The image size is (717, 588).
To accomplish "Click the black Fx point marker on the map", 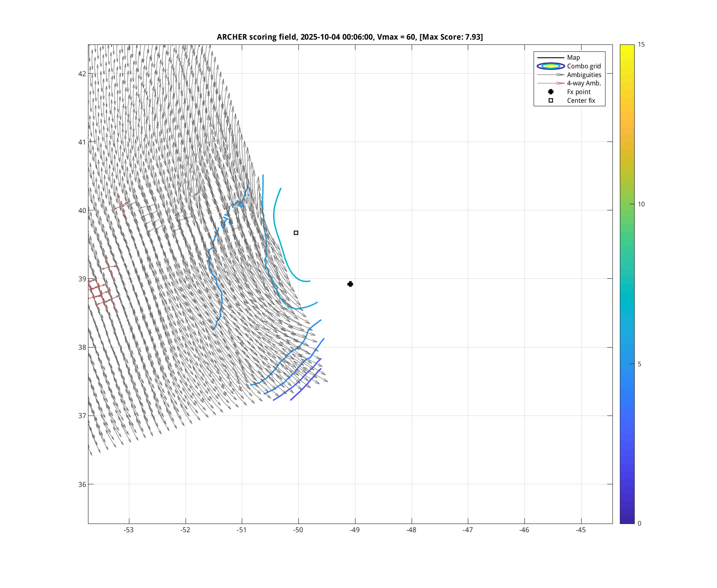I will coord(350,284).
